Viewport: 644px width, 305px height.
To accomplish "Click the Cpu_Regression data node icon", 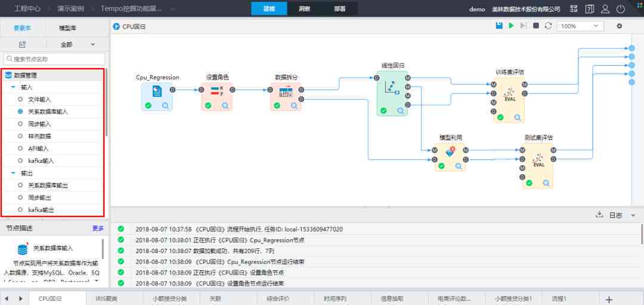I will [157, 91].
